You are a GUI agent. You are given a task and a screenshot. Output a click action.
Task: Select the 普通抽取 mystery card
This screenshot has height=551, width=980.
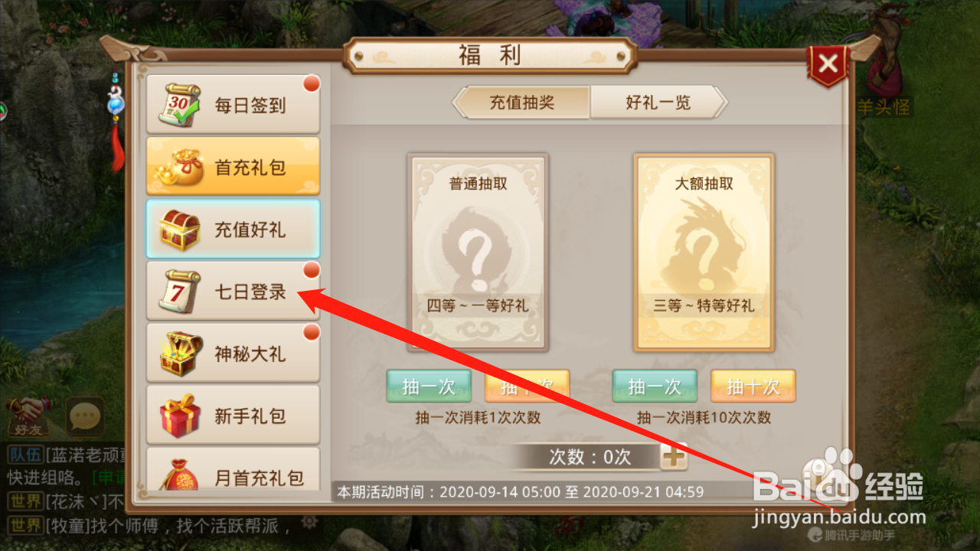click(479, 253)
